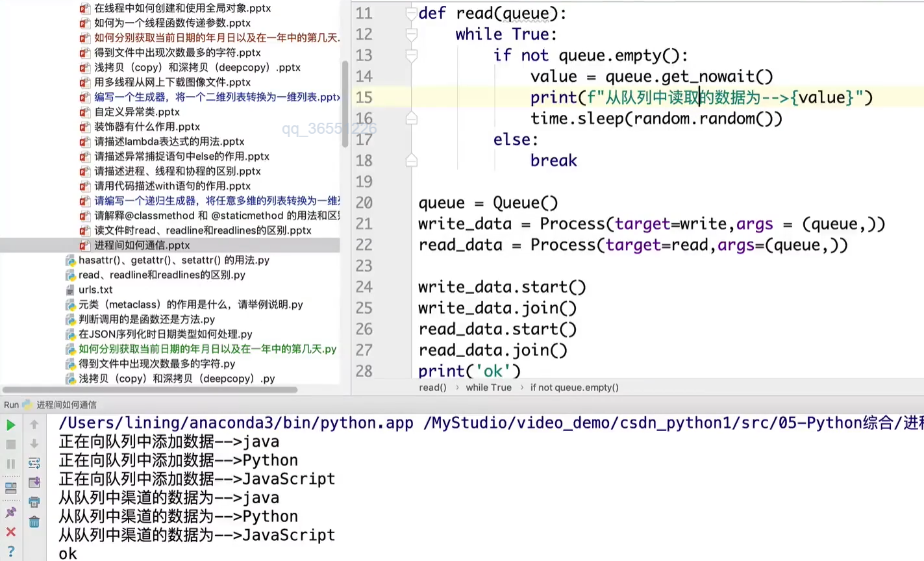This screenshot has height=561, width=924.
Task: Click print('ok') on line 28
Action: point(469,371)
